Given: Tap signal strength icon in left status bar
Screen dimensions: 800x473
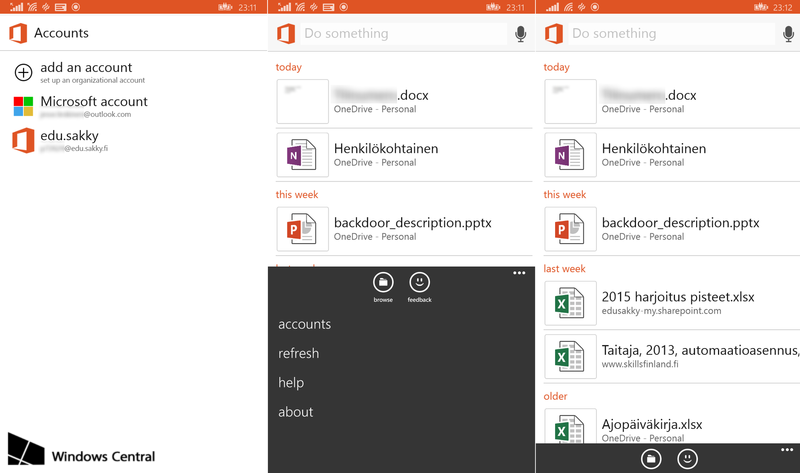Looking at the screenshot, I should [x=16, y=7].
